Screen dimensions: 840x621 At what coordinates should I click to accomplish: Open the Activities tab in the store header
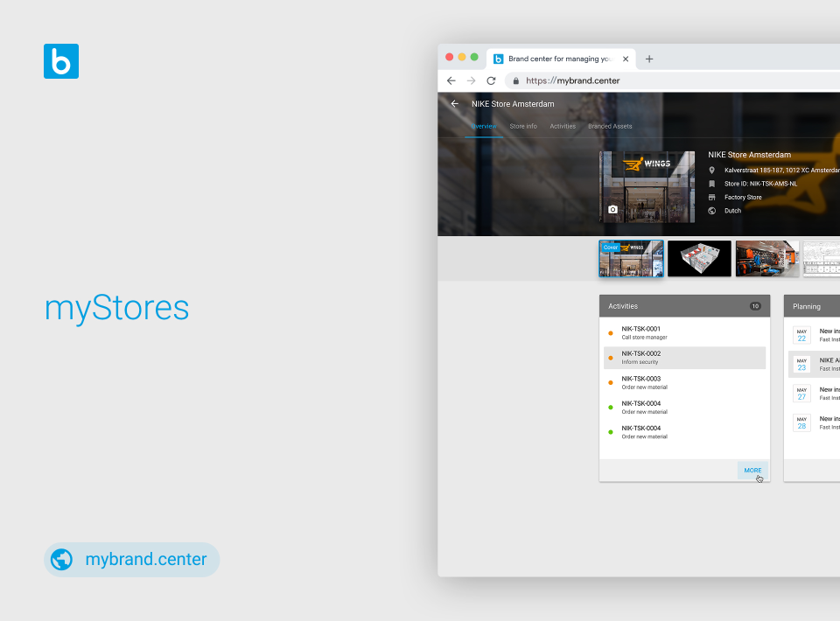point(563,126)
